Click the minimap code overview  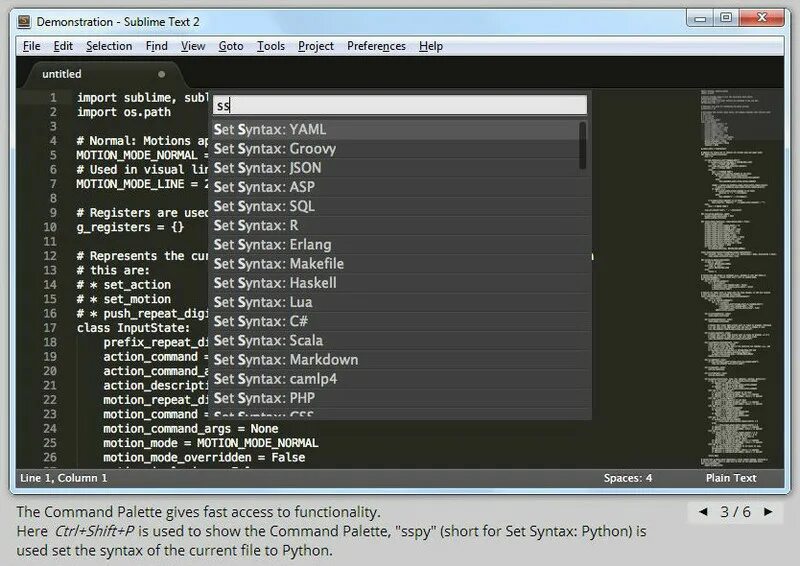(x=741, y=278)
